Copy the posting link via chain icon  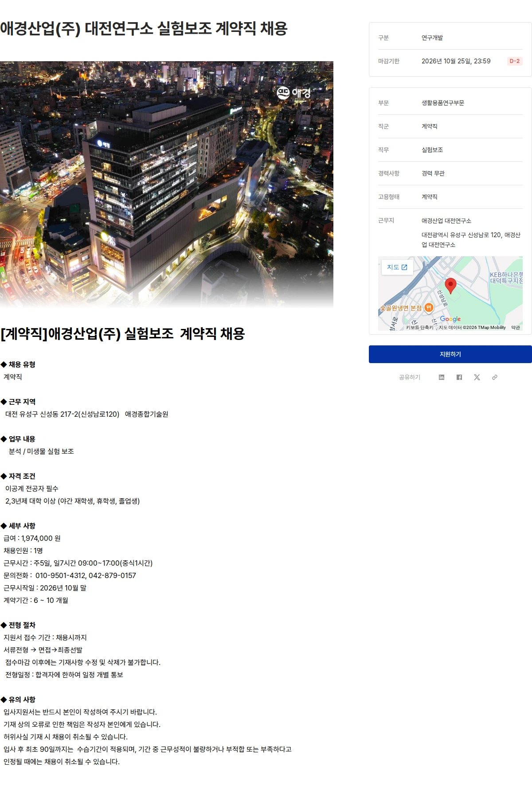(x=495, y=377)
